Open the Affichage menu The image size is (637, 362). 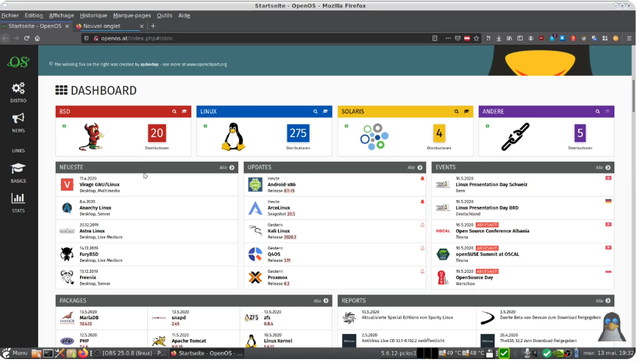[x=61, y=15]
